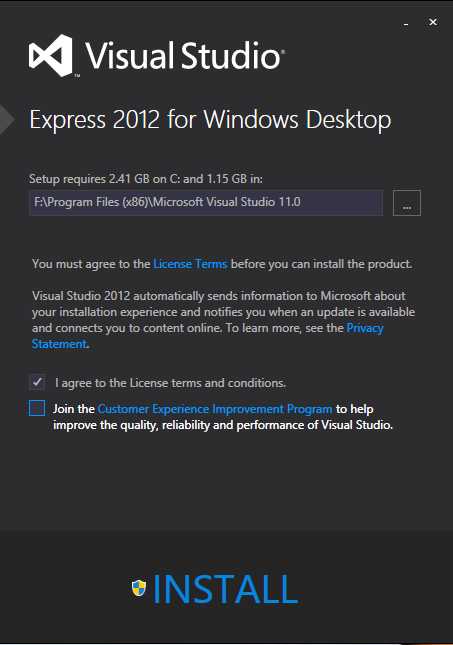Click the UAC shield icon beside INSTALL

point(139,588)
